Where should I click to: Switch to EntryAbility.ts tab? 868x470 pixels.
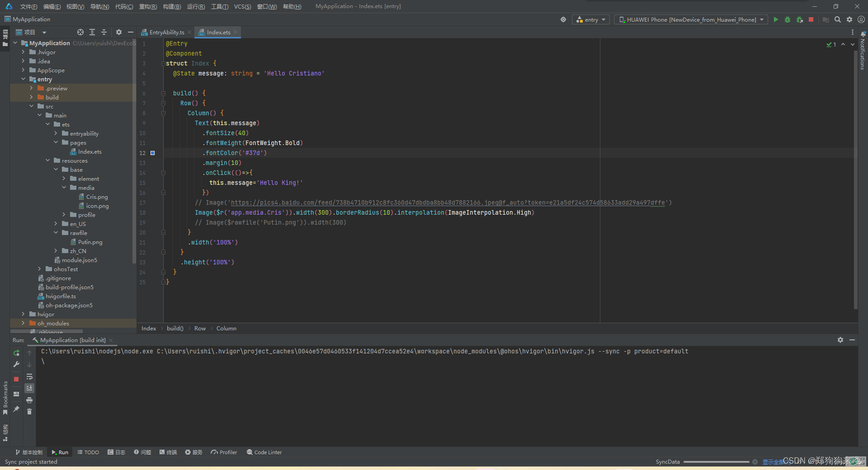[x=167, y=32]
